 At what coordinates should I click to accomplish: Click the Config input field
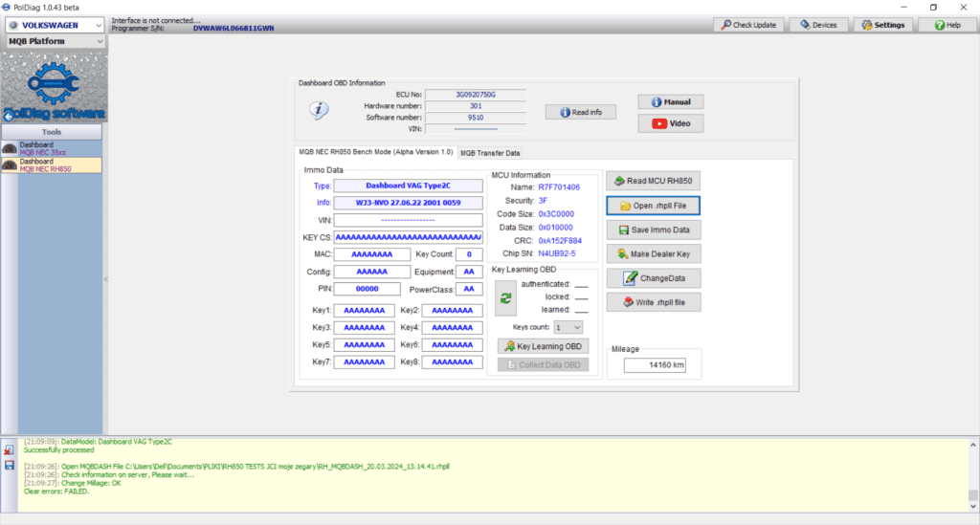pyautogui.click(x=372, y=272)
